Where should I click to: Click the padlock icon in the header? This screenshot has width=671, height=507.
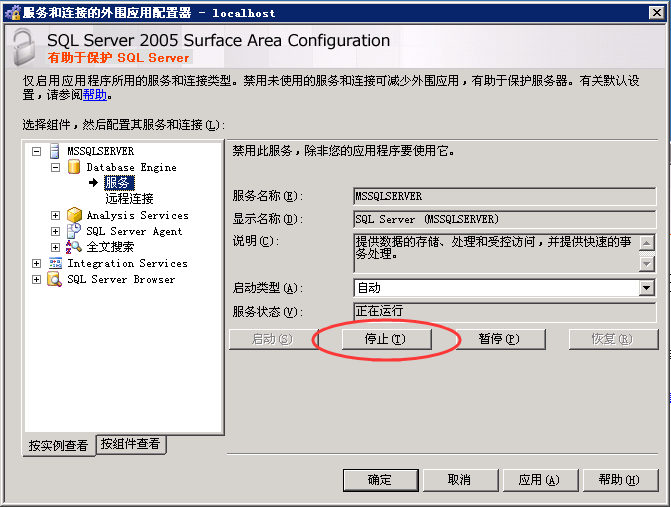tap(24, 47)
